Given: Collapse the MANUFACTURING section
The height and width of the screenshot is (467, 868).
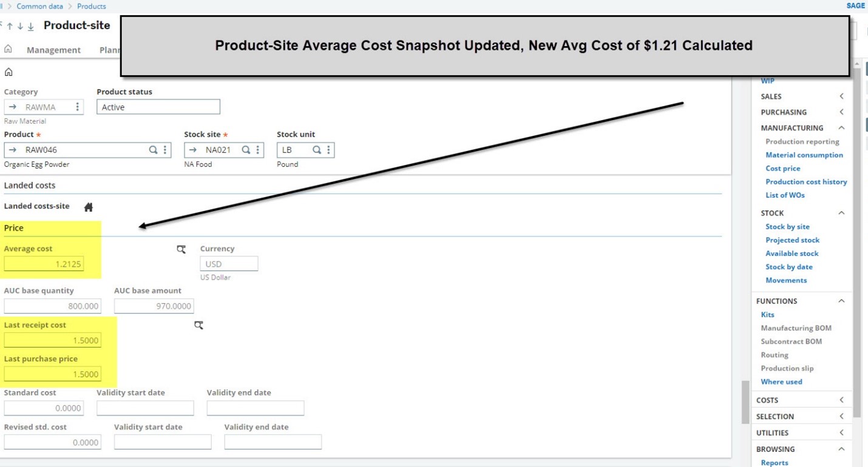Looking at the screenshot, I should coord(841,128).
